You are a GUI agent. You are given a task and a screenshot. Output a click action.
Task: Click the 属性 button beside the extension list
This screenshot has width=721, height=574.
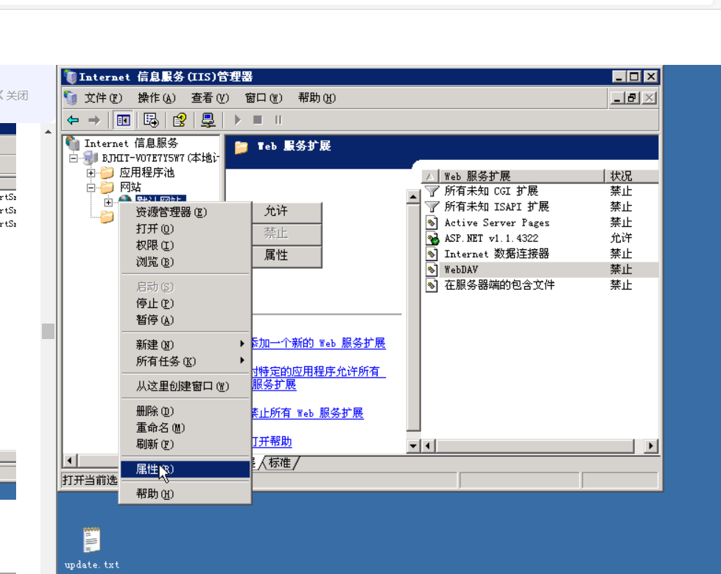coord(287,256)
